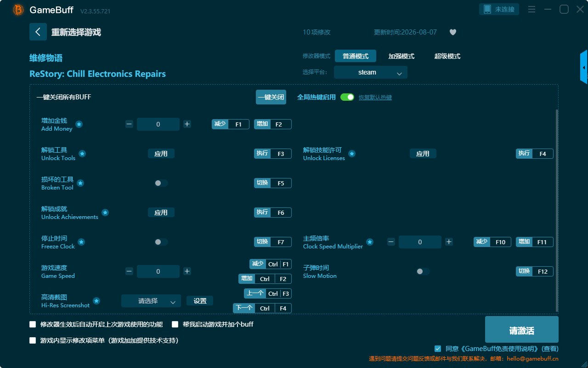Increase Clock Speed Multiplier with plus
588x368 pixels.
pyautogui.click(x=449, y=242)
